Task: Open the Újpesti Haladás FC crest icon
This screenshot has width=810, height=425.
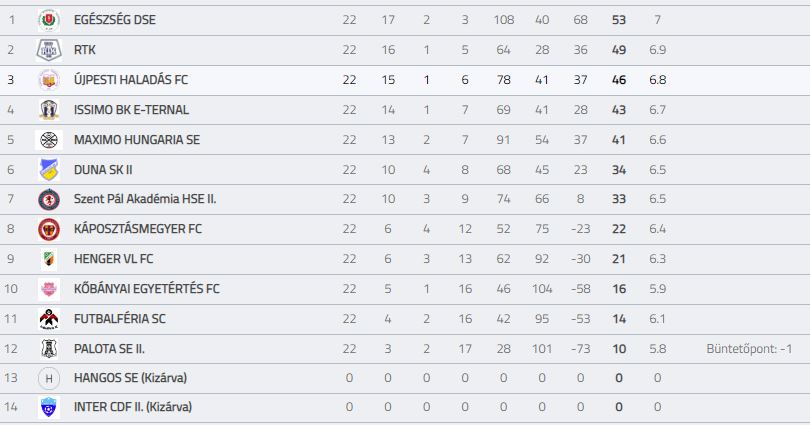Action: click(x=49, y=80)
